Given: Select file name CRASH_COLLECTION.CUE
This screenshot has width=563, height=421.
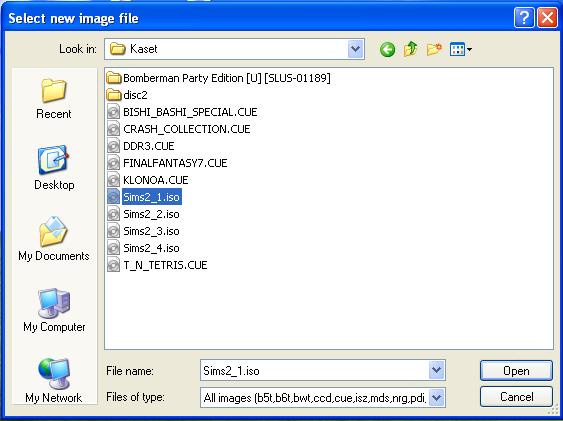Looking at the screenshot, I should coord(187,129).
